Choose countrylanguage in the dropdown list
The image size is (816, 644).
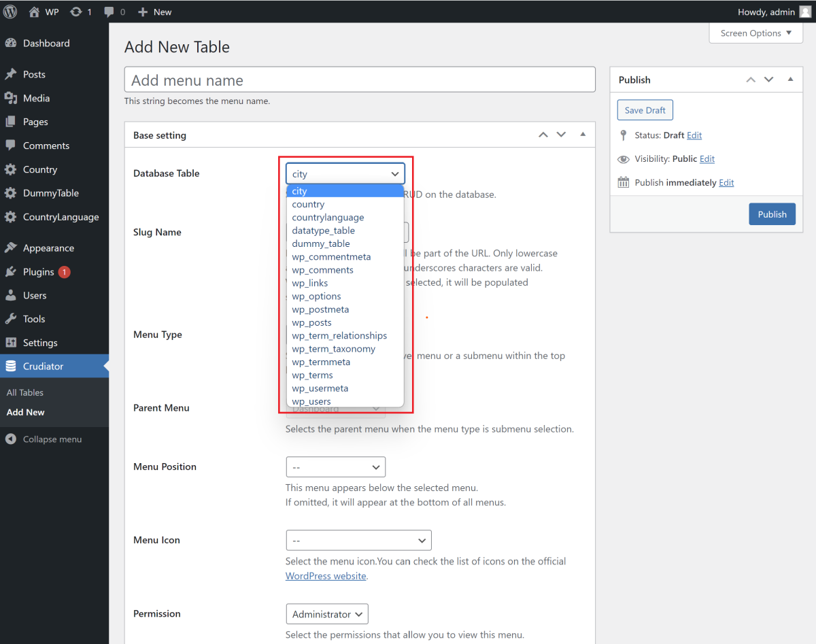(328, 218)
